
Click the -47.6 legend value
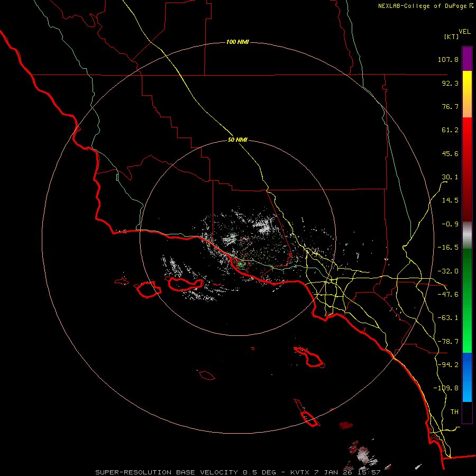[448, 295]
